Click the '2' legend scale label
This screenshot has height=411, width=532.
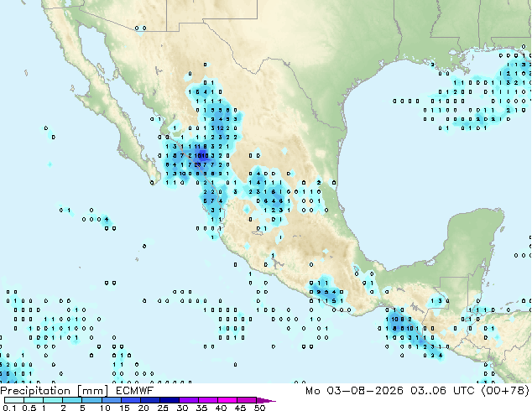(63, 408)
